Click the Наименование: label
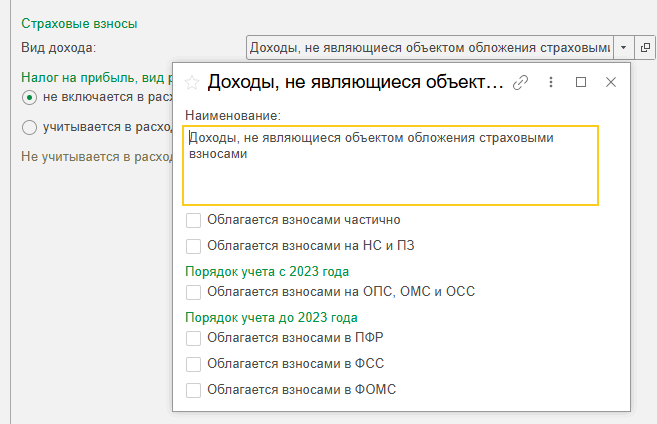Screen dimensions: 657x424 [233, 116]
